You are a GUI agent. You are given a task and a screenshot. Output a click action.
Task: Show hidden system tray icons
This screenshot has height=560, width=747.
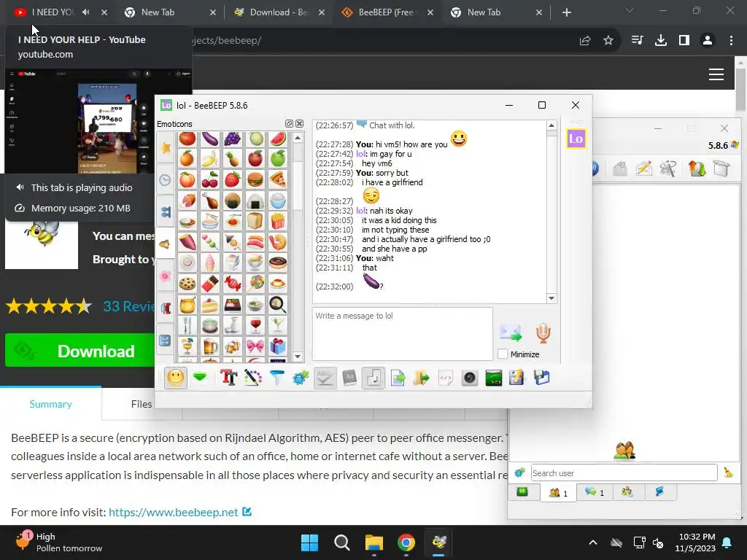tap(592, 542)
